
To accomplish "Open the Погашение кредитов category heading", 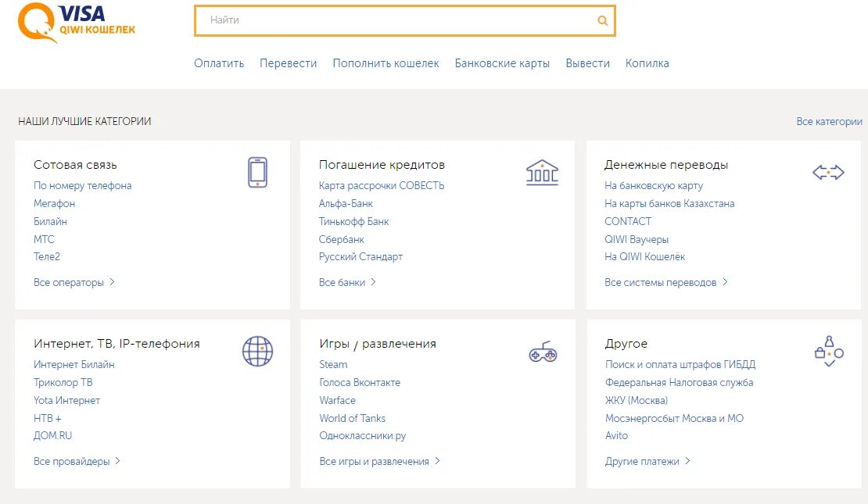I will coord(382,165).
